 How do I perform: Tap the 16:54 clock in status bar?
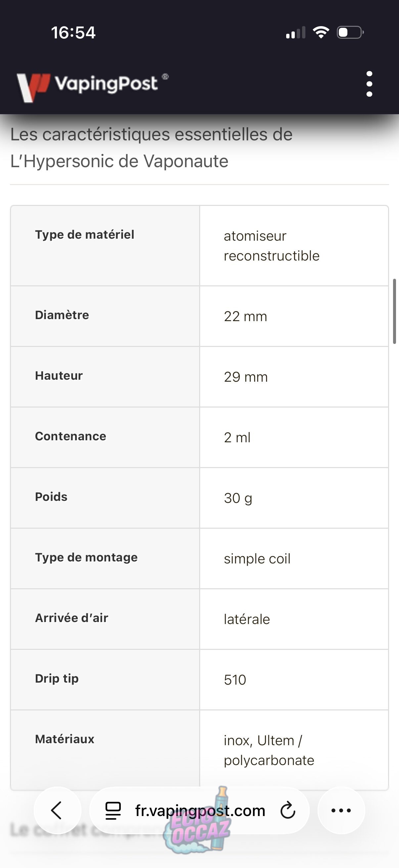[73, 33]
